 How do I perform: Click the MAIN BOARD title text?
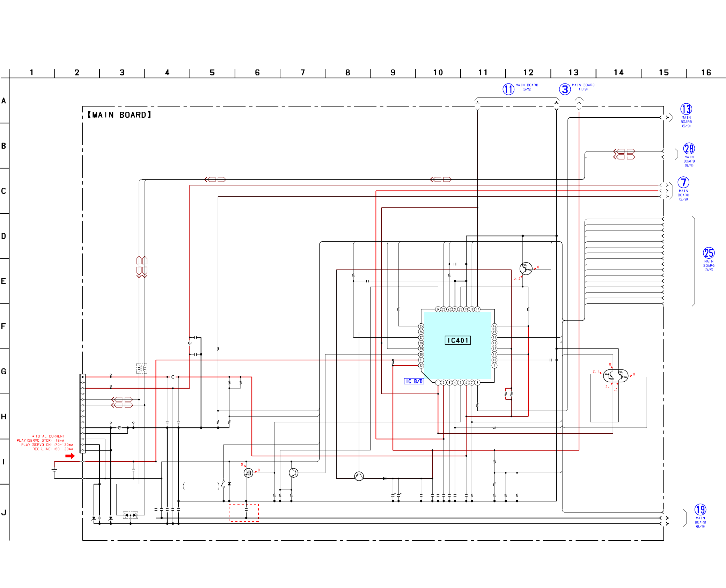point(119,115)
